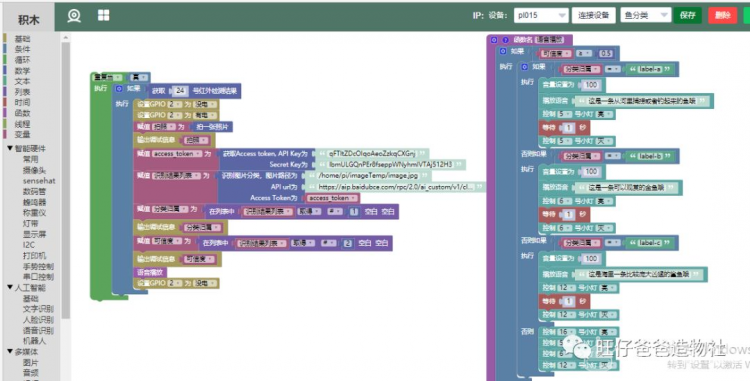Open access_token variable dropdown in 赋值 block

point(176,154)
